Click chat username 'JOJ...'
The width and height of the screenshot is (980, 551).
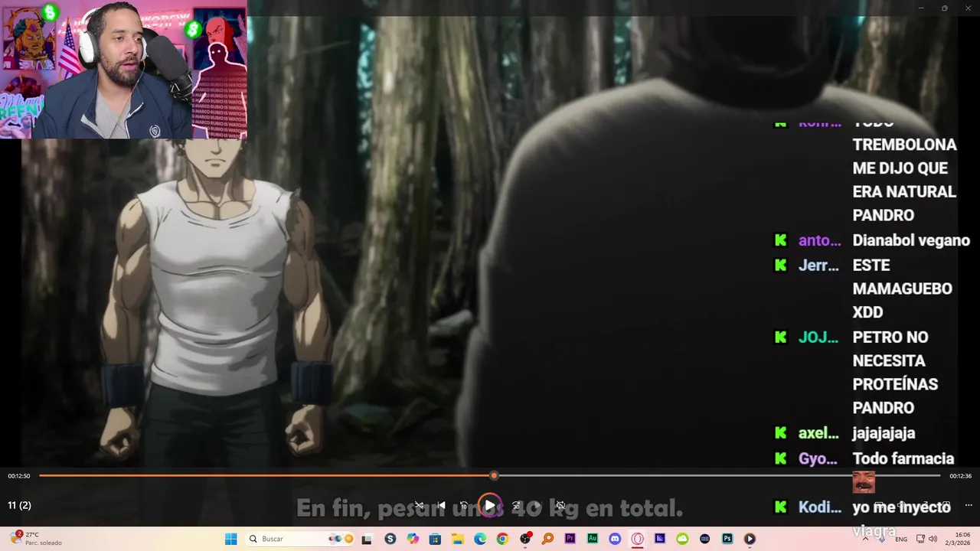tap(818, 337)
